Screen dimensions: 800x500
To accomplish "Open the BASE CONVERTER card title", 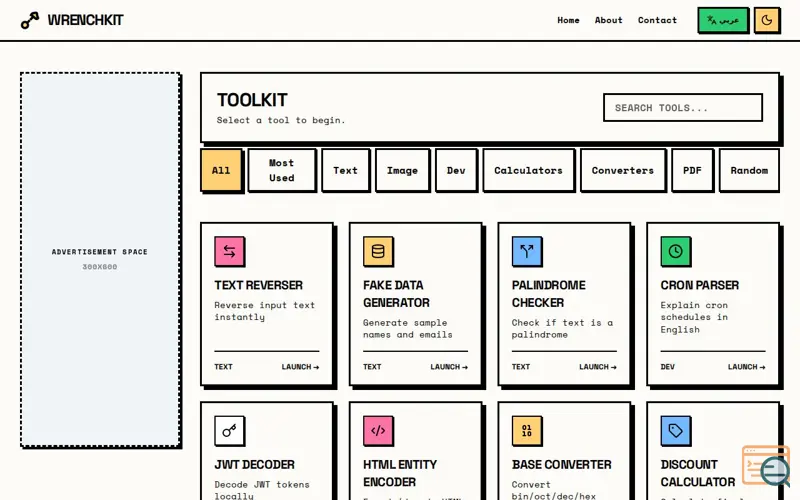I will coord(562,465).
